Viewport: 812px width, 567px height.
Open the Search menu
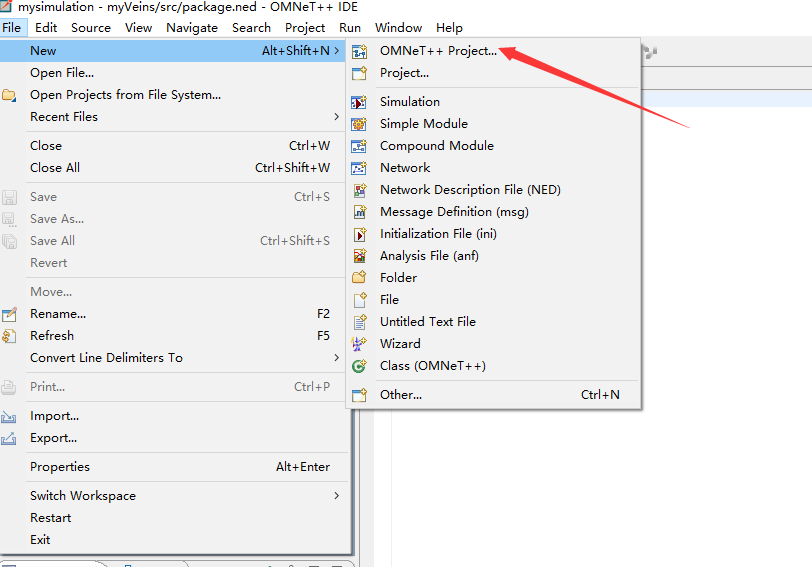251,28
